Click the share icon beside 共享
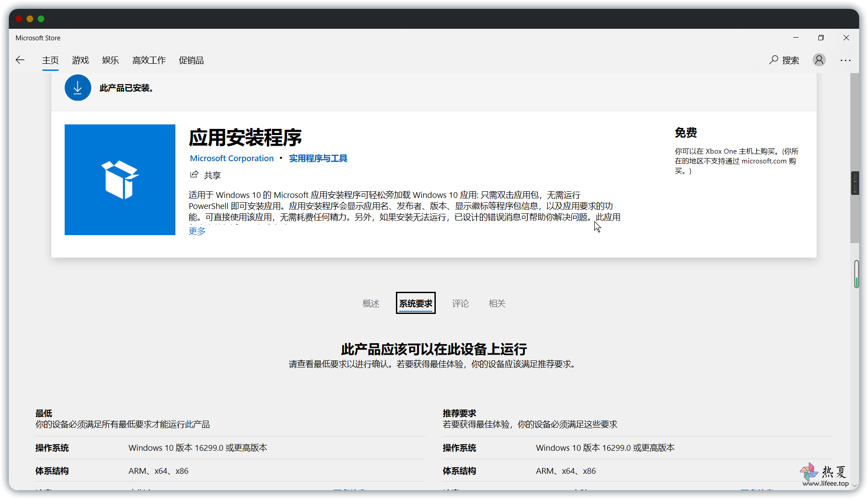868x499 pixels. [x=194, y=174]
